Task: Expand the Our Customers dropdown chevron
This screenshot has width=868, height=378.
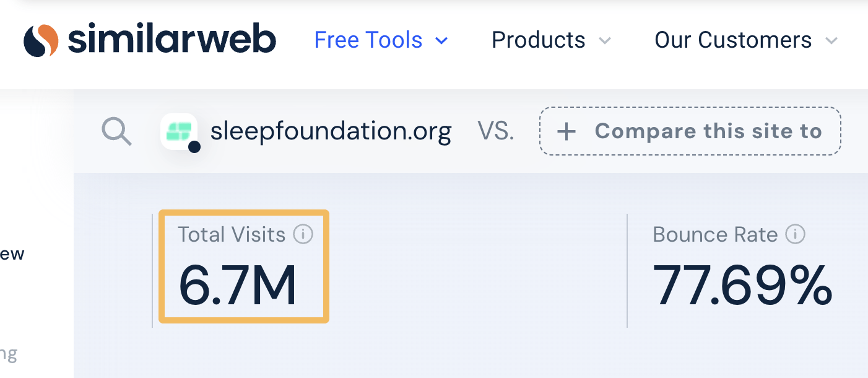Action: click(x=831, y=41)
